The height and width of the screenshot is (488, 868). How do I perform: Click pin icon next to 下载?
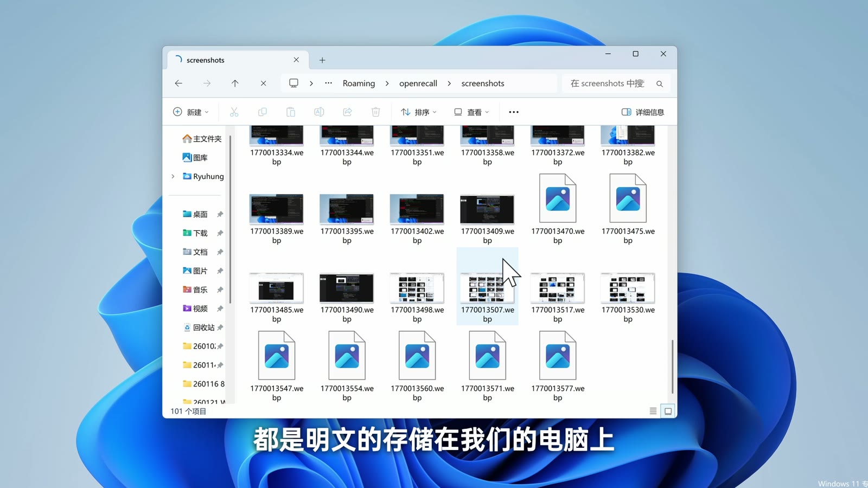point(220,233)
